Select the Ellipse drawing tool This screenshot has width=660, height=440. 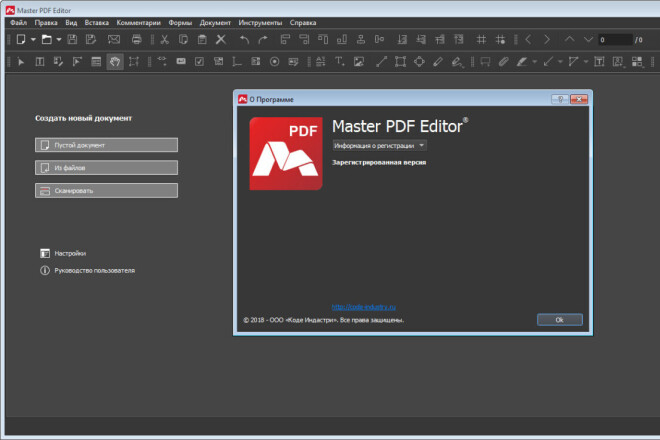pos(419,62)
